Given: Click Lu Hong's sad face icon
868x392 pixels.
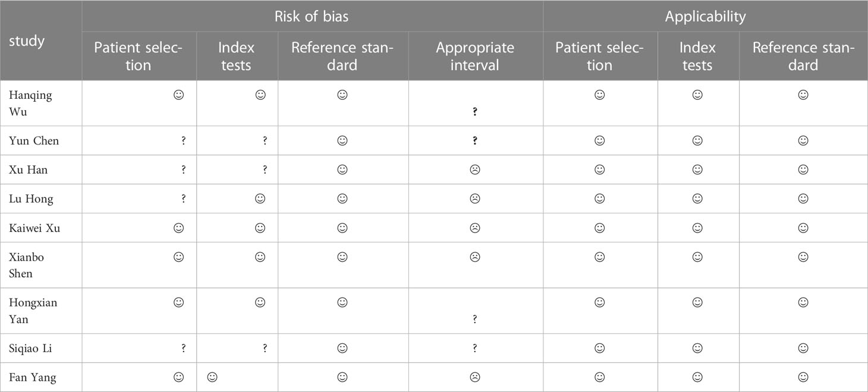Looking at the screenshot, I should [475, 198].
